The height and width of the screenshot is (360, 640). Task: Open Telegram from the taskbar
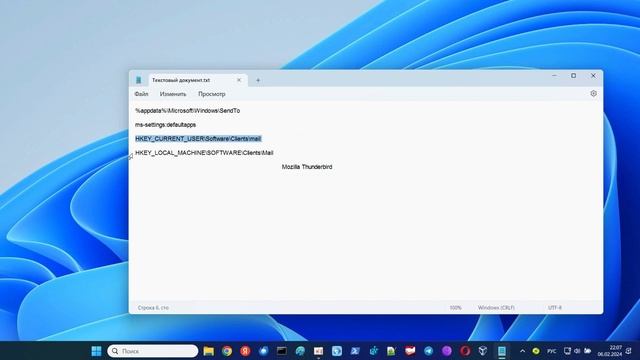pyautogui.click(x=428, y=351)
